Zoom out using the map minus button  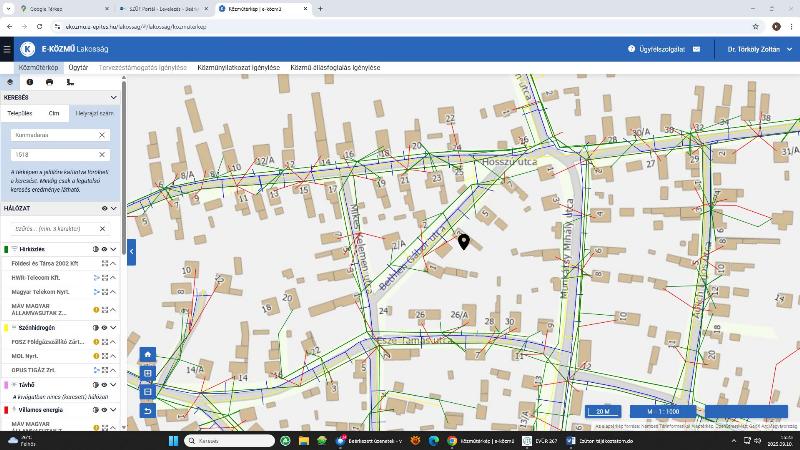point(148,391)
